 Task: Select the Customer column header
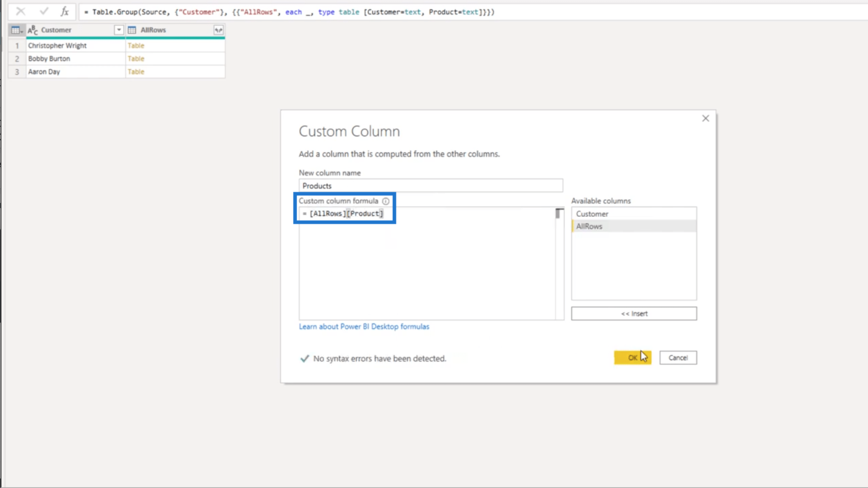(75, 30)
